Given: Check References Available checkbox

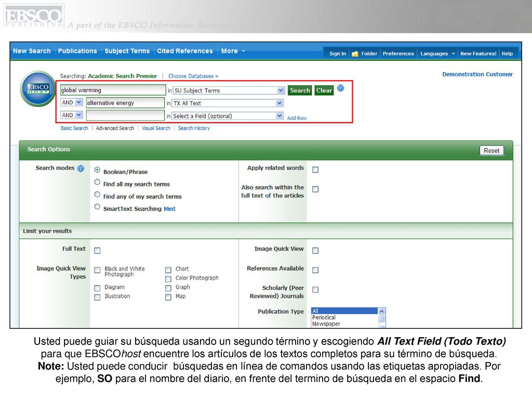Looking at the screenshot, I should point(315,270).
